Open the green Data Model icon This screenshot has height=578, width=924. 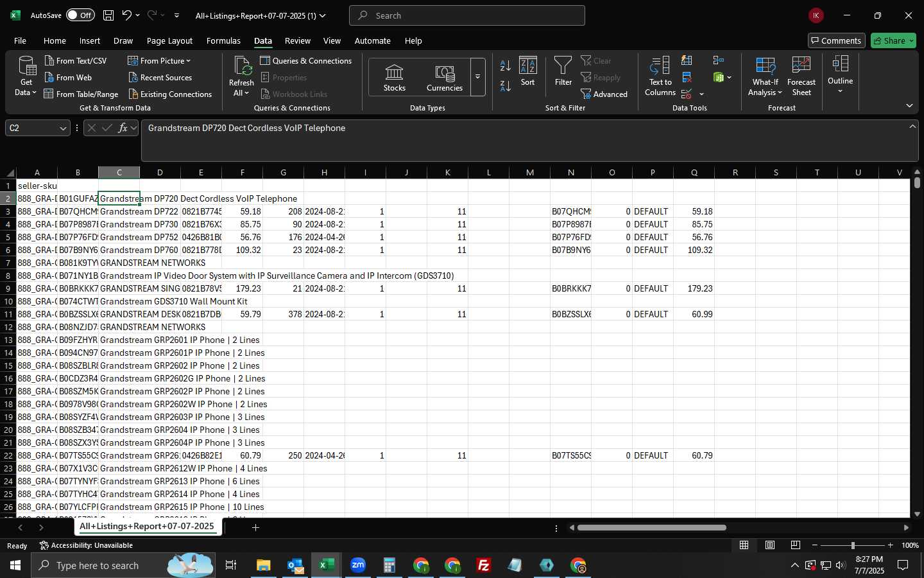point(719,77)
